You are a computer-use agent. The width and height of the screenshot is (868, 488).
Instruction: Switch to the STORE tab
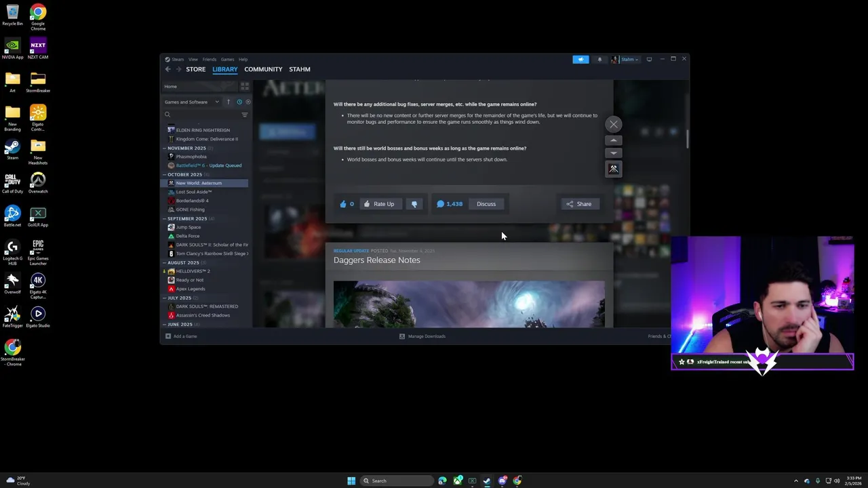[x=196, y=69]
